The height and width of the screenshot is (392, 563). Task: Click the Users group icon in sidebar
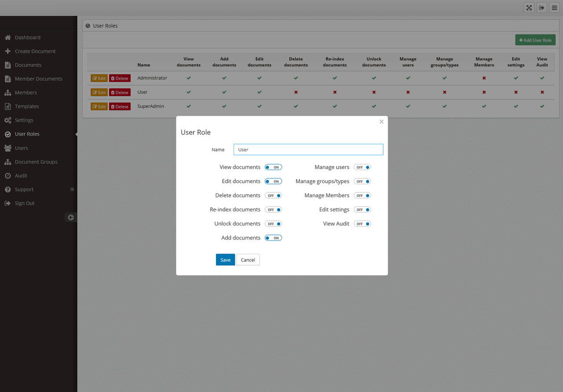pos(7,148)
